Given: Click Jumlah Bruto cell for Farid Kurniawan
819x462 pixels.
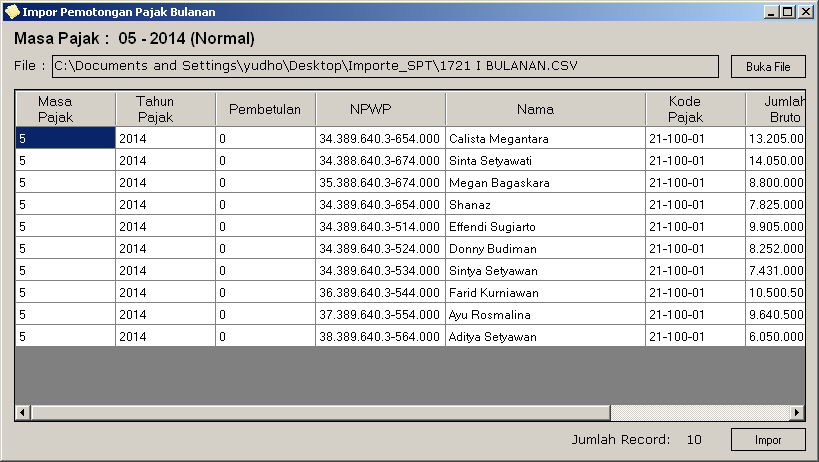Looking at the screenshot, I should (x=775, y=292).
